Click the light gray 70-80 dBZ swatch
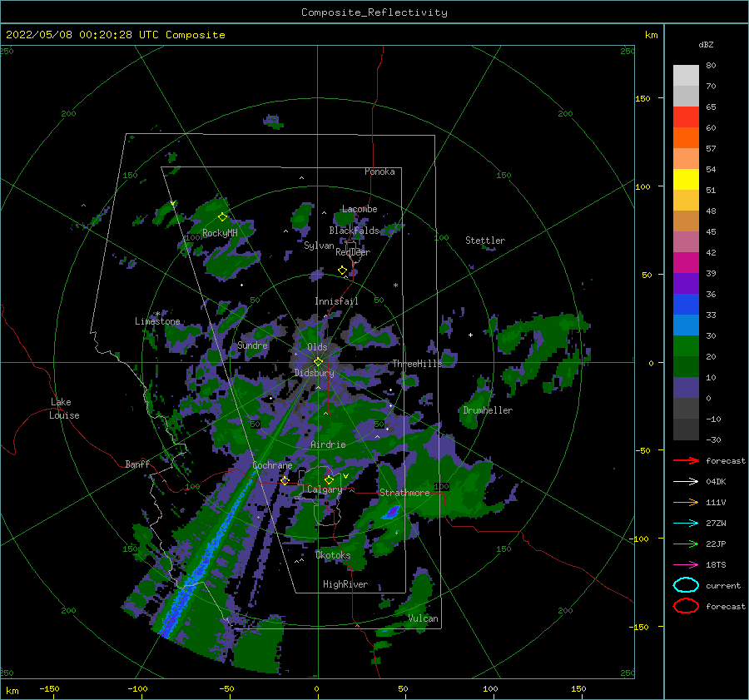The image size is (749, 700). (686, 75)
